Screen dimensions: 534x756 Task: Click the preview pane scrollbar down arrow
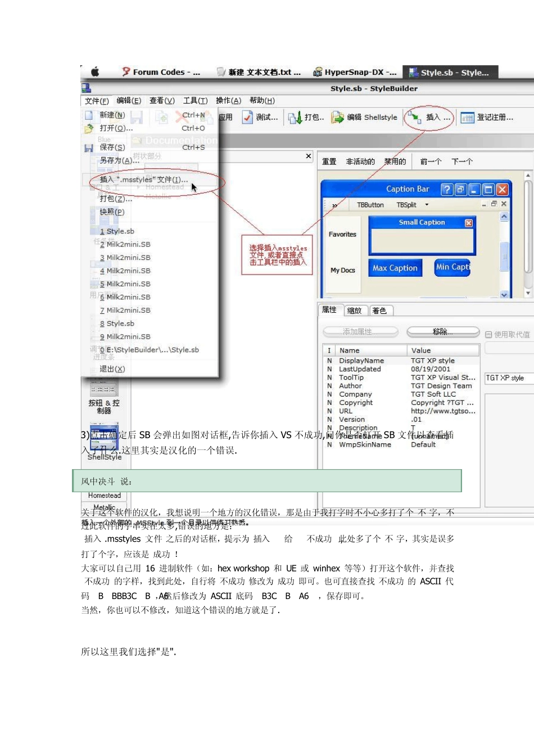[x=528, y=293]
